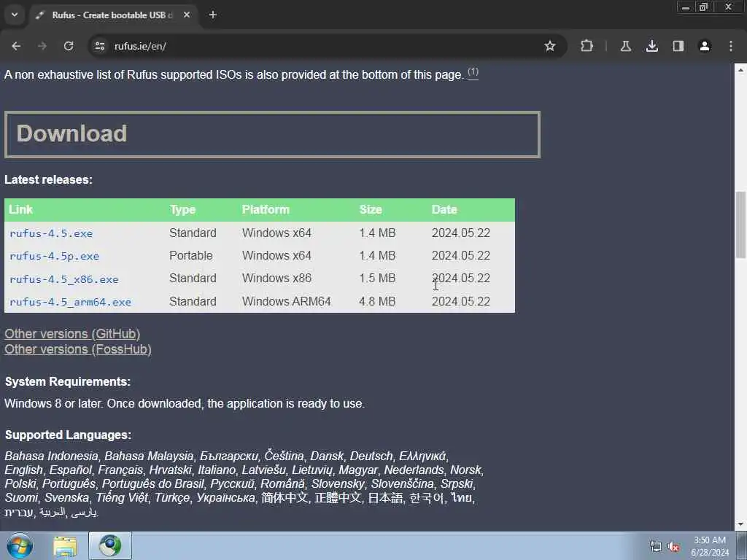Viewport: 747px width, 560px height.
Task: Show browser downloads
Action: click(651, 46)
